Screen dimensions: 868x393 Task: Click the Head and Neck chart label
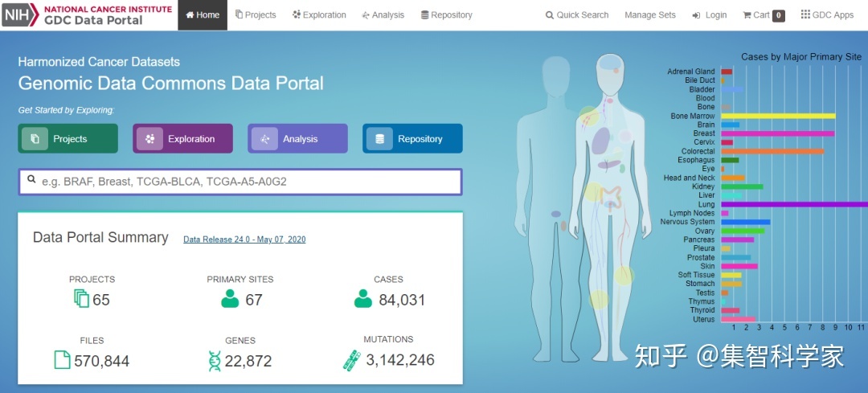[x=690, y=178]
